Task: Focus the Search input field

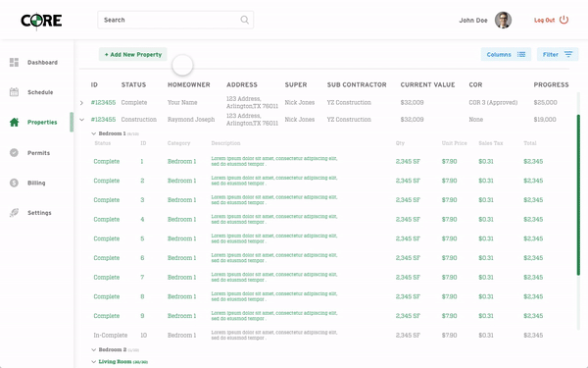Action: (x=175, y=20)
